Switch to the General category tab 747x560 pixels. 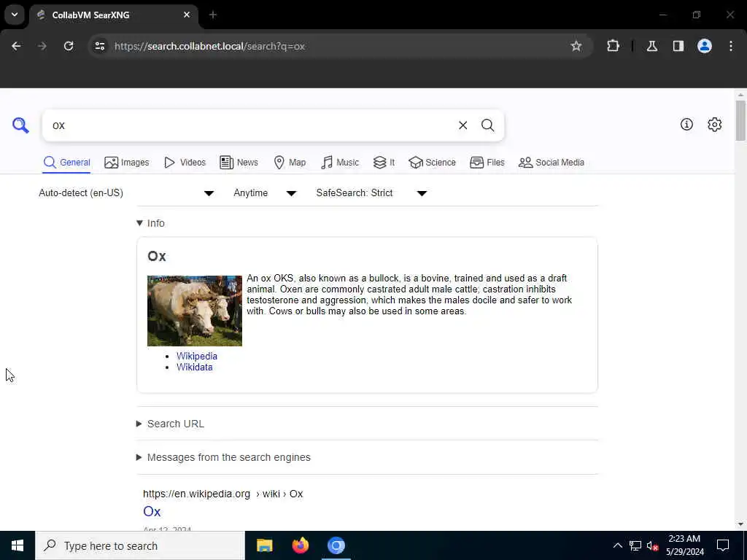click(66, 163)
